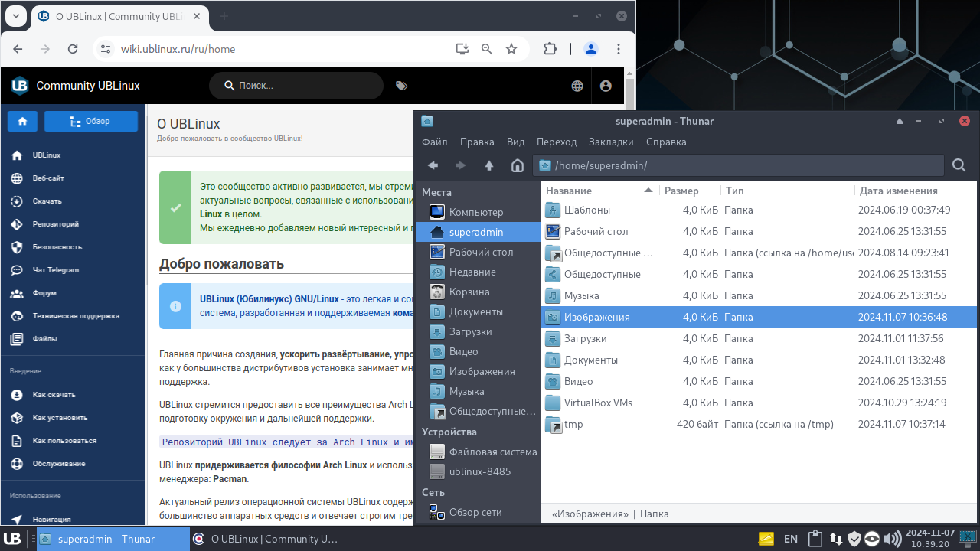This screenshot has width=980, height=551.
Task: Open home folder via Thunar home icon
Action: click(x=517, y=165)
